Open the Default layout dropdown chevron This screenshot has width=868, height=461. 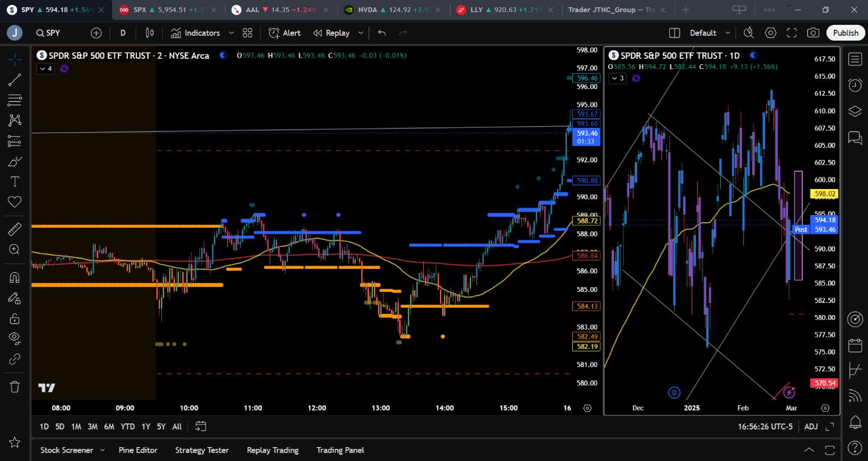(x=728, y=33)
